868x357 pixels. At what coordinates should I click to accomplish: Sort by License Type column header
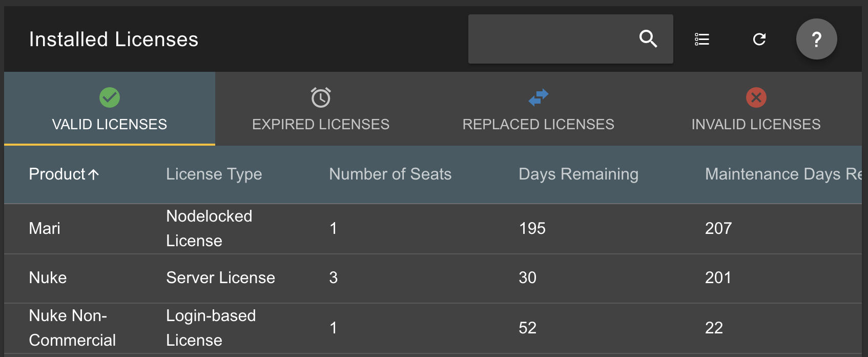tap(214, 174)
